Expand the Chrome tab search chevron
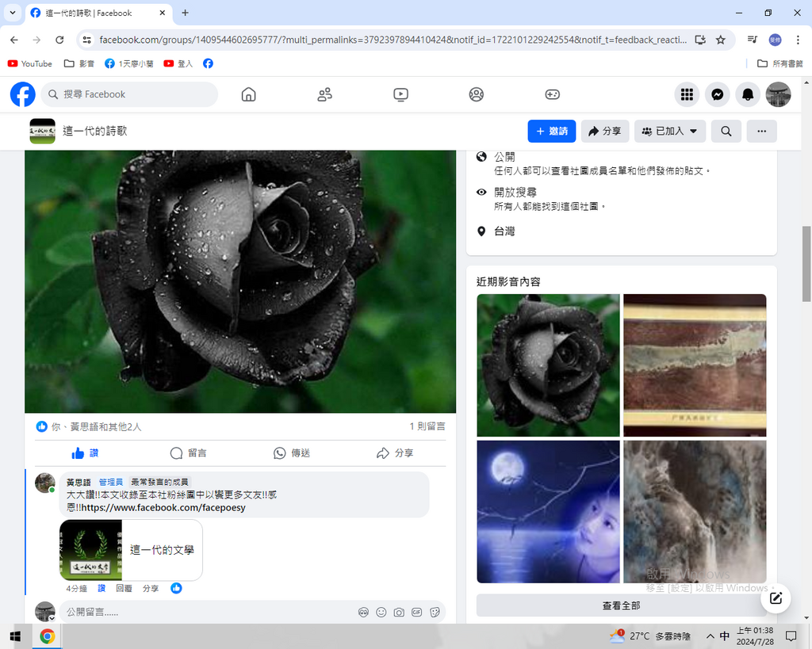Viewport: 812px width, 649px height. [x=13, y=13]
